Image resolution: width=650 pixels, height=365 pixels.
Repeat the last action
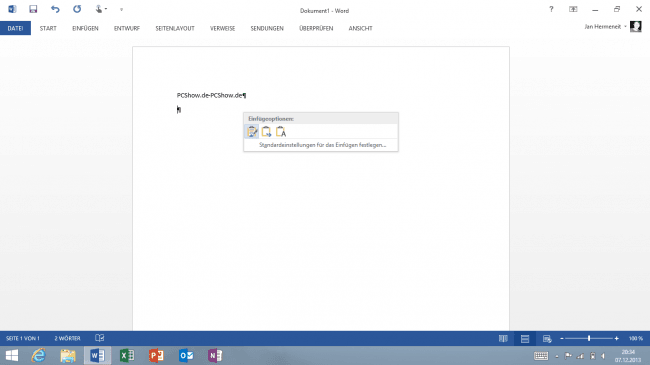[x=77, y=9]
